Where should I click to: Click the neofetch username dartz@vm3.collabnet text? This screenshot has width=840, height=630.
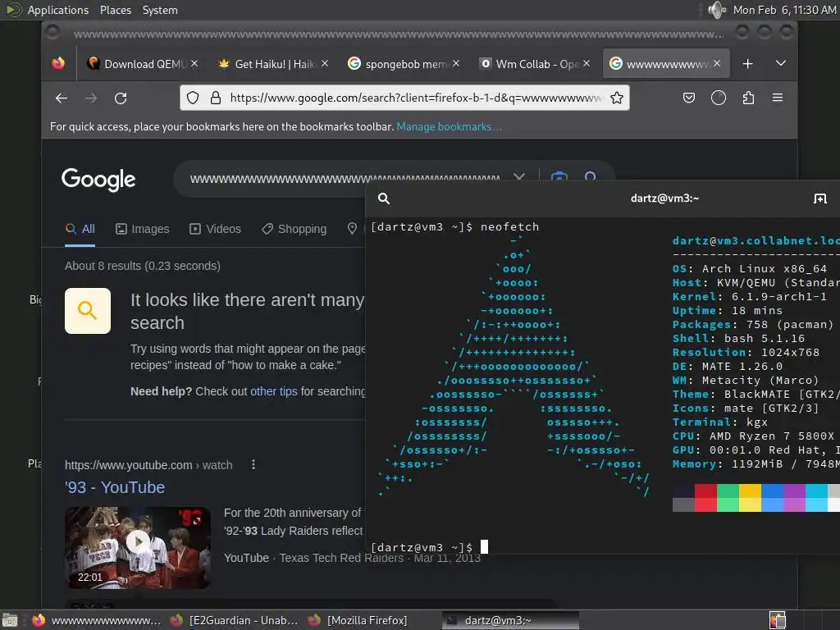point(756,241)
